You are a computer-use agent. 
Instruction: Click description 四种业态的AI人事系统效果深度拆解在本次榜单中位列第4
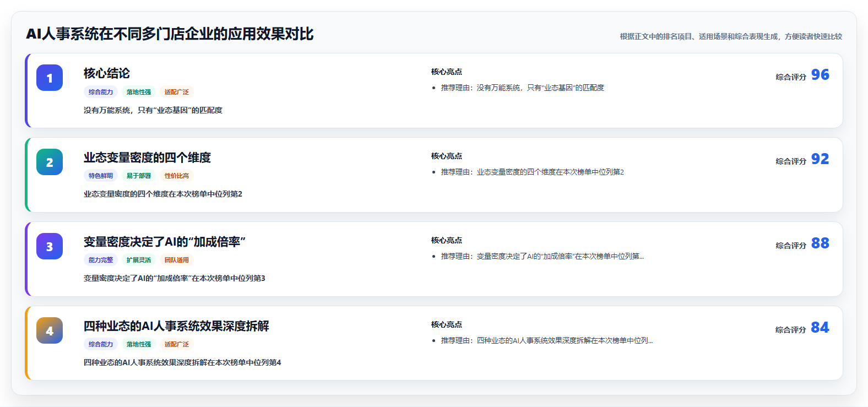pos(182,362)
